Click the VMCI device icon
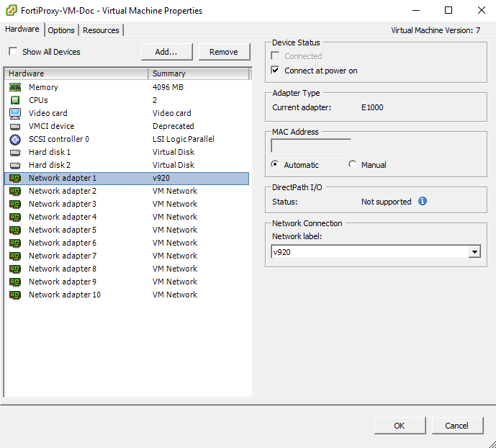Viewport: 496px width, 448px height. click(15, 126)
